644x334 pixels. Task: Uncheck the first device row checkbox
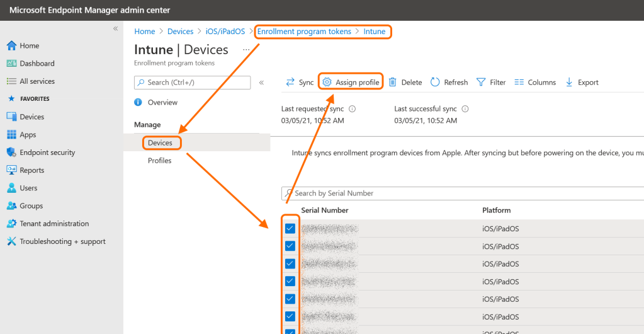pyautogui.click(x=290, y=229)
